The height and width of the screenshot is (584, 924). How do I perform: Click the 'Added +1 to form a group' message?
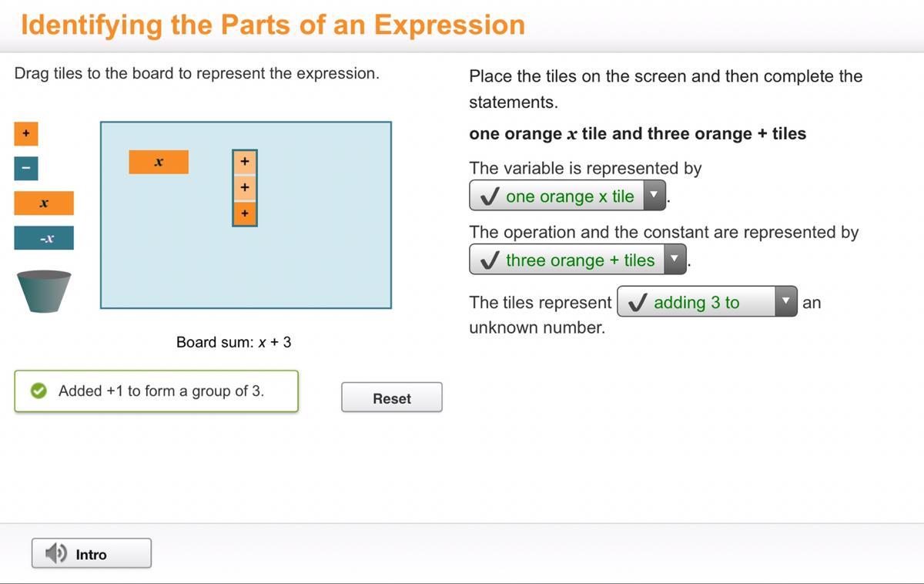(x=161, y=391)
